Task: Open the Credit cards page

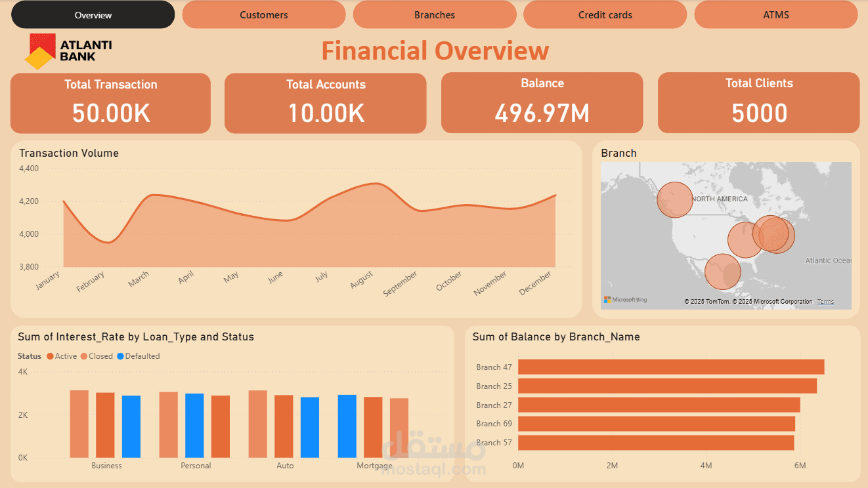Action: tap(605, 14)
